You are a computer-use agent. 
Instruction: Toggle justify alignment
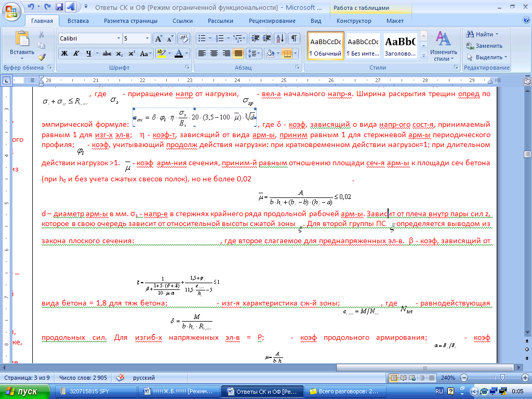point(238,54)
